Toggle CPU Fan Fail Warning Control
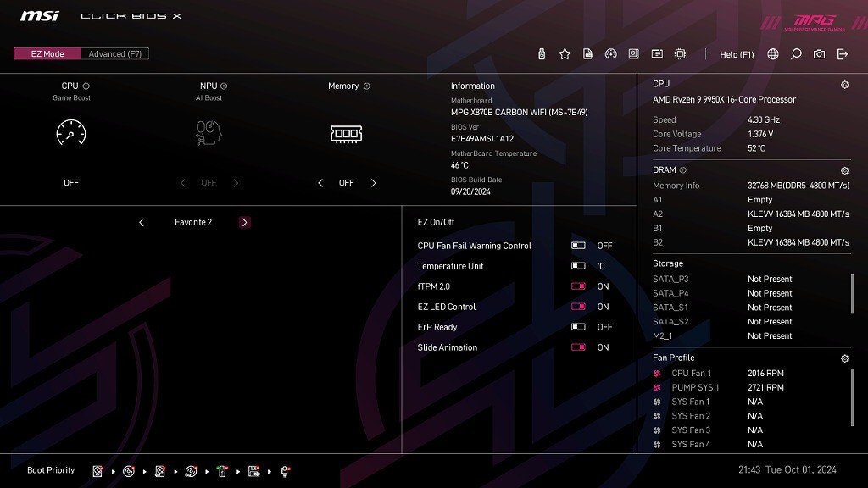This screenshot has height=488, width=868. point(578,245)
